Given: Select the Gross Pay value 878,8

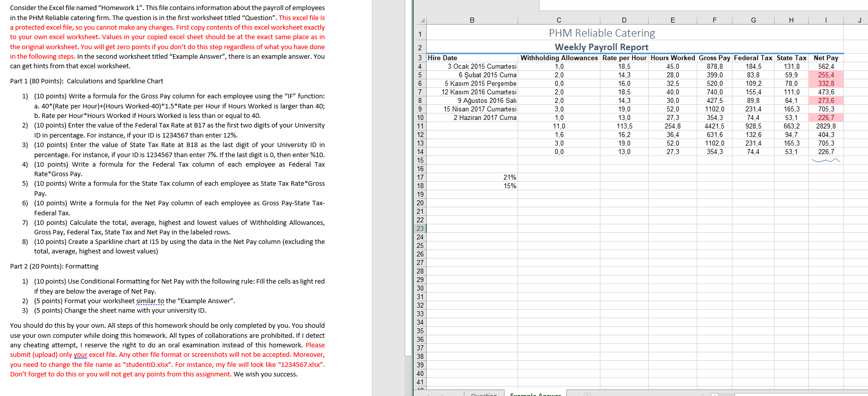Looking at the screenshot, I should (714, 66).
